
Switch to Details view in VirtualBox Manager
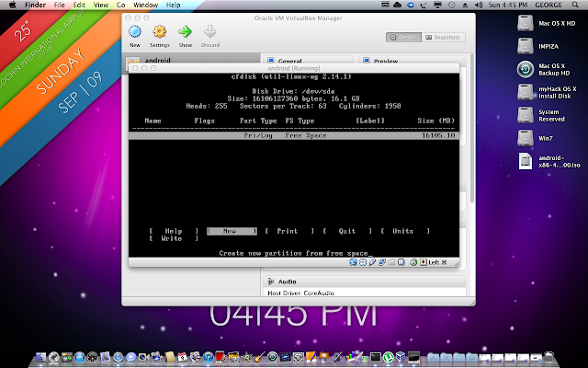coord(403,37)
